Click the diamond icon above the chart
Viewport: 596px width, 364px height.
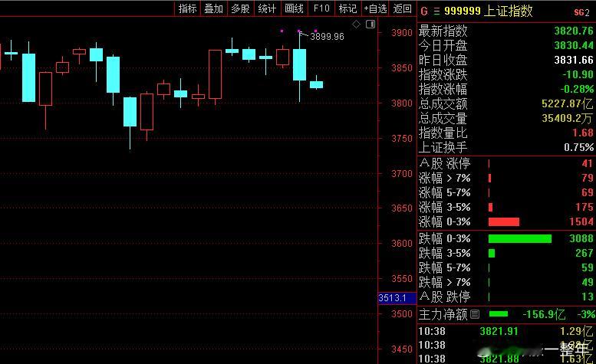(x=356, y=25)
